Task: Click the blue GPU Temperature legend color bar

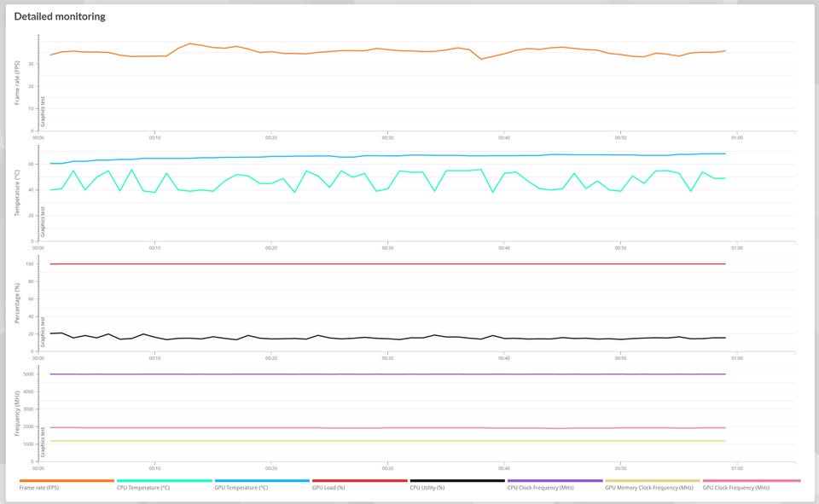Action: [x=262, y=480]
